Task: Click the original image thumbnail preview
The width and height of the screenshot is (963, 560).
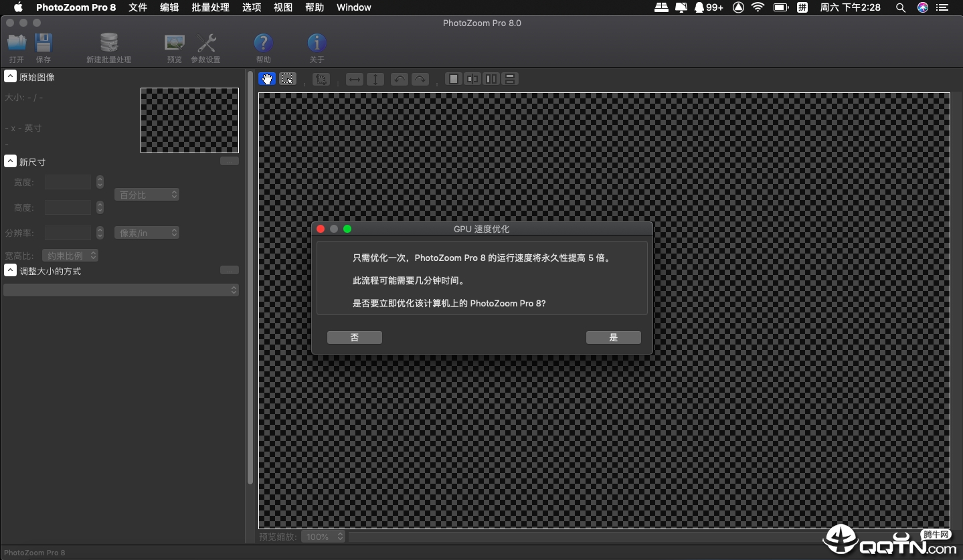Action: [x=189, y=120]
